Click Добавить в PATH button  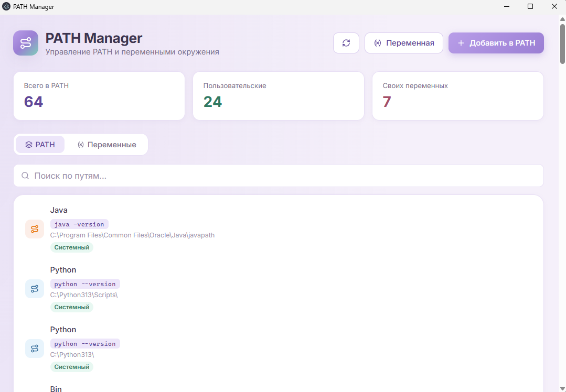(496, 43)
